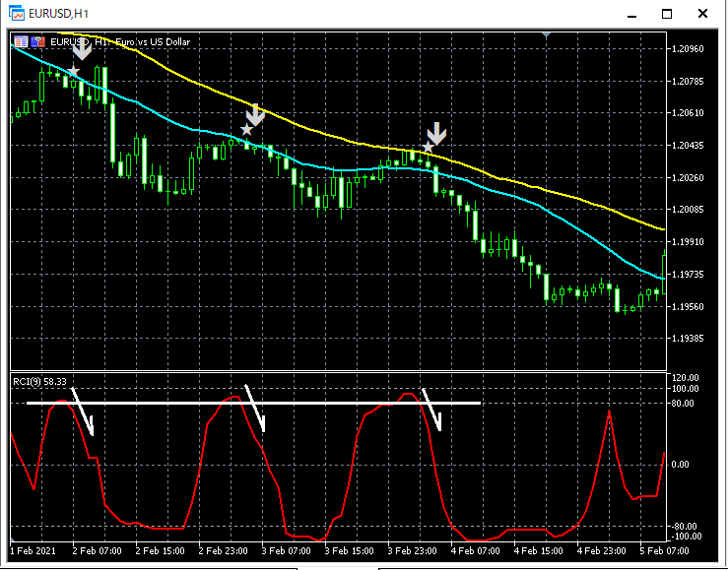Click the 100.00 RCI scale value
Viewport: 728px width, 570px height.
pyautogui.click(x=685, y=388)
